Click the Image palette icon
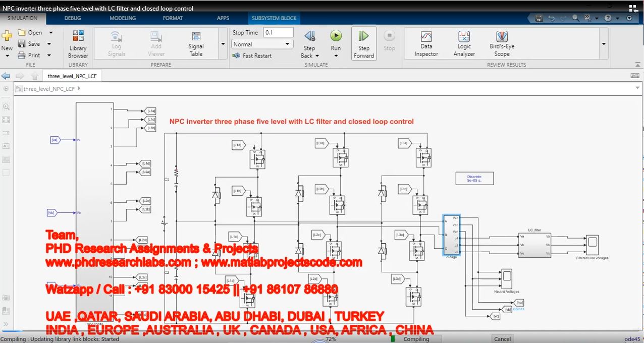644x343 pixels. pyautogui.click(x=6, y=159)
